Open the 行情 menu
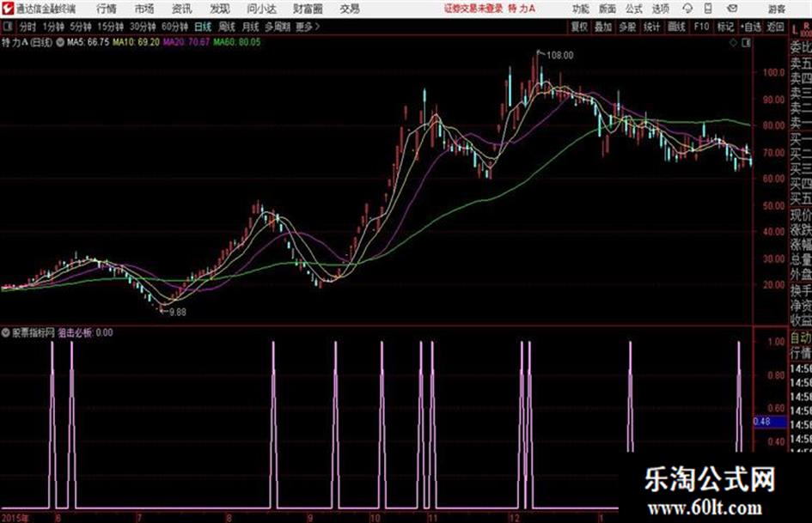 tap(107, 9)
